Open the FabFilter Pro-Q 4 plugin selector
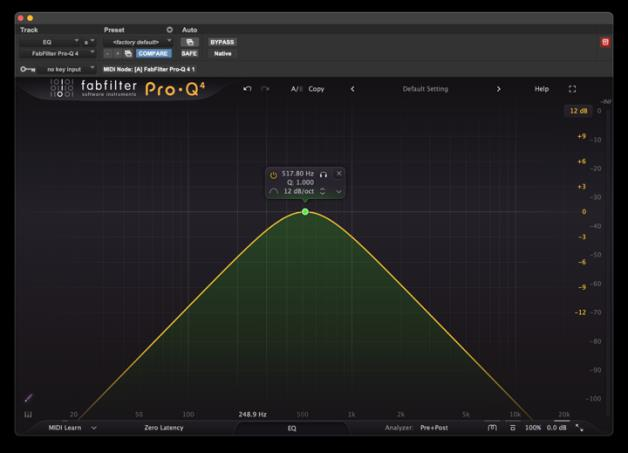The width and height of the screenshot is (628, 453). tap(58, 53)
